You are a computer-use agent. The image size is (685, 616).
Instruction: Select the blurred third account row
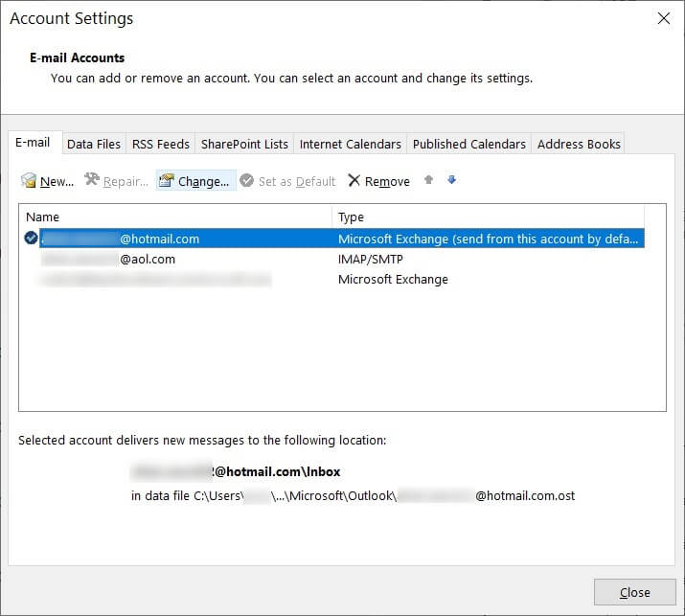342,279
